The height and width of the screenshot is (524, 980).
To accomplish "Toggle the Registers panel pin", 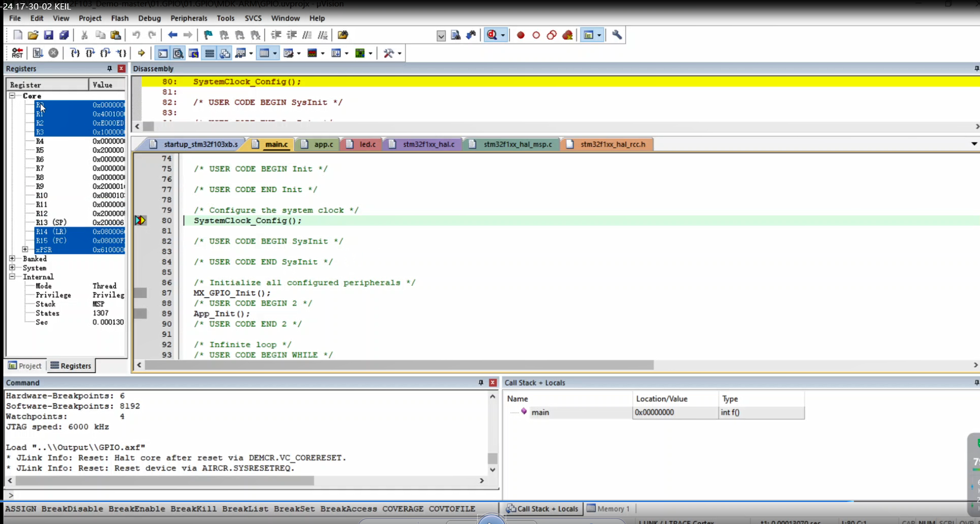I will tap(110, 68).
